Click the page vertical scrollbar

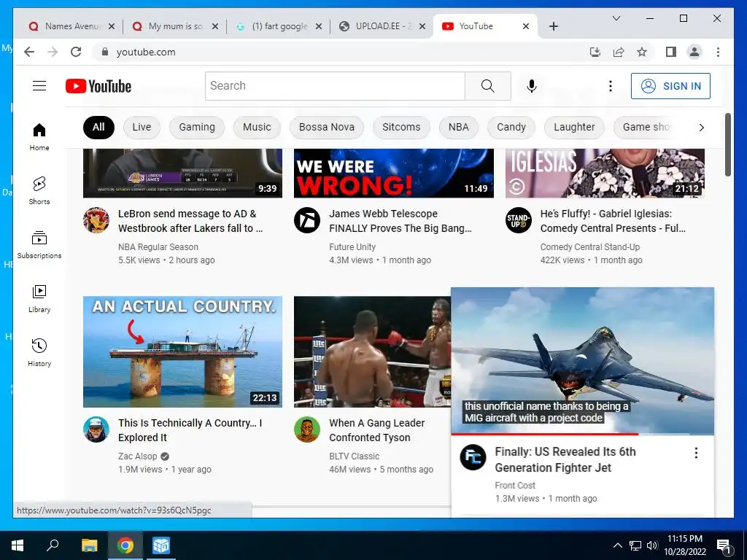(x=727, y=145)
